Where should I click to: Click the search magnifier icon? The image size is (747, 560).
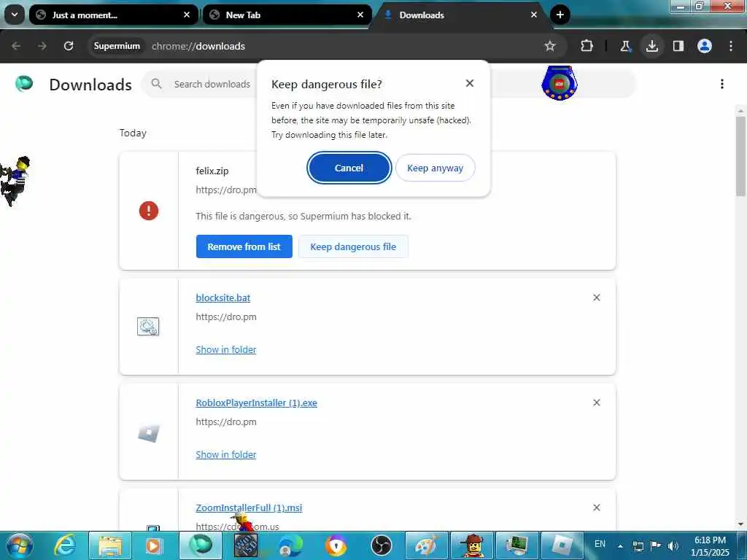pyautogui.click(x=156, y=84)
